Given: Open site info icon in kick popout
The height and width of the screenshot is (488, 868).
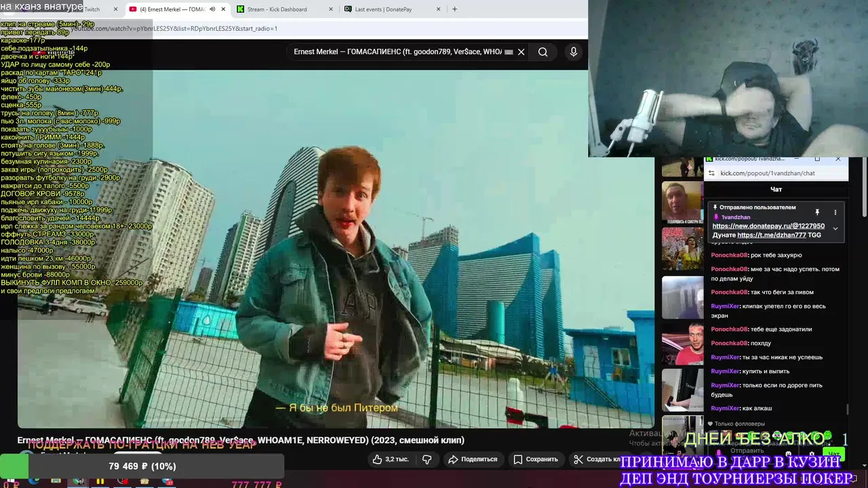Looking at the screenshot, I should pos(711,173).
